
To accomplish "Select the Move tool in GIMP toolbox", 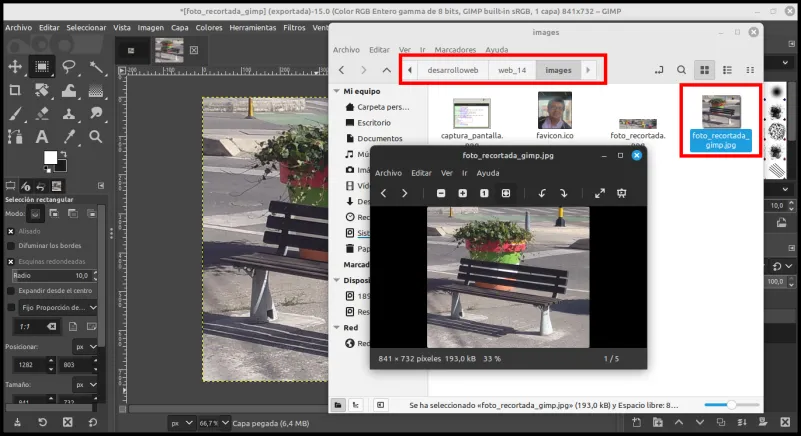I will click(15, 66).
